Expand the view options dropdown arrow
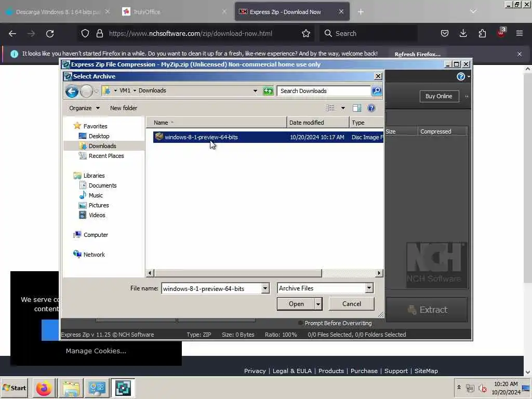Image resolution: width=532 pixels, height=399 pixels. [x=343, y=108]
